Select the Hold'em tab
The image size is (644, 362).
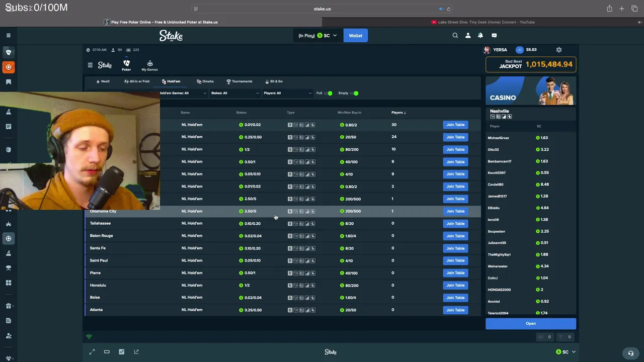pos(171,81)
